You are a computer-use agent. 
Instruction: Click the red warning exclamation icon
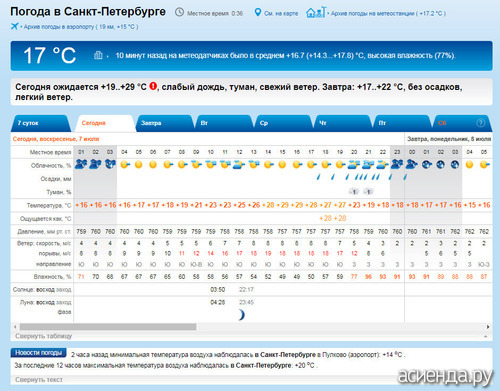pyautogui.click(x=153, y=86)
